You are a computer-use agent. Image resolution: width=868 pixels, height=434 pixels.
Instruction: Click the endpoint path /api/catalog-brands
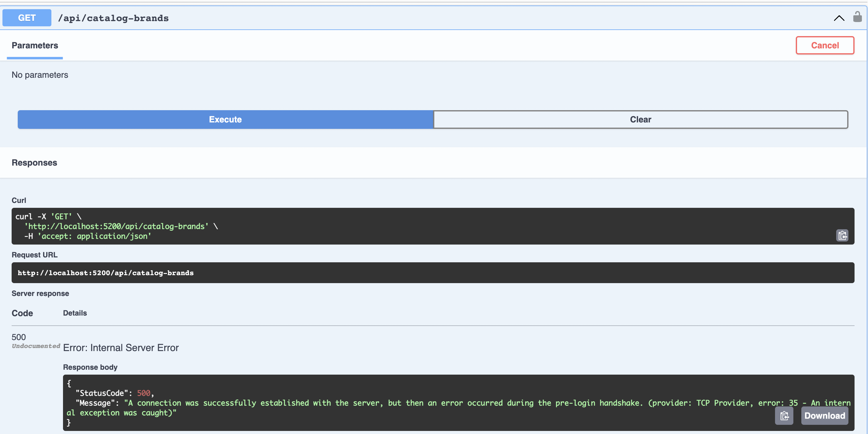click(113, 18)
